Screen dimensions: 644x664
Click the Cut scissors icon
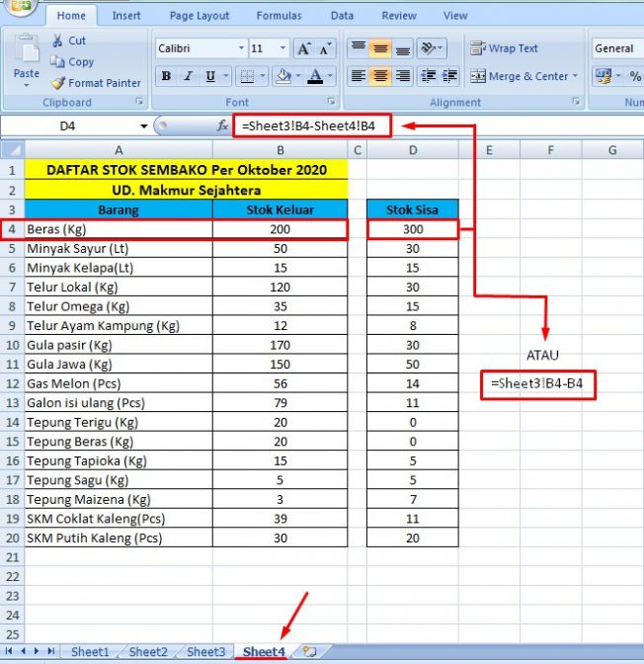point(57,41)
